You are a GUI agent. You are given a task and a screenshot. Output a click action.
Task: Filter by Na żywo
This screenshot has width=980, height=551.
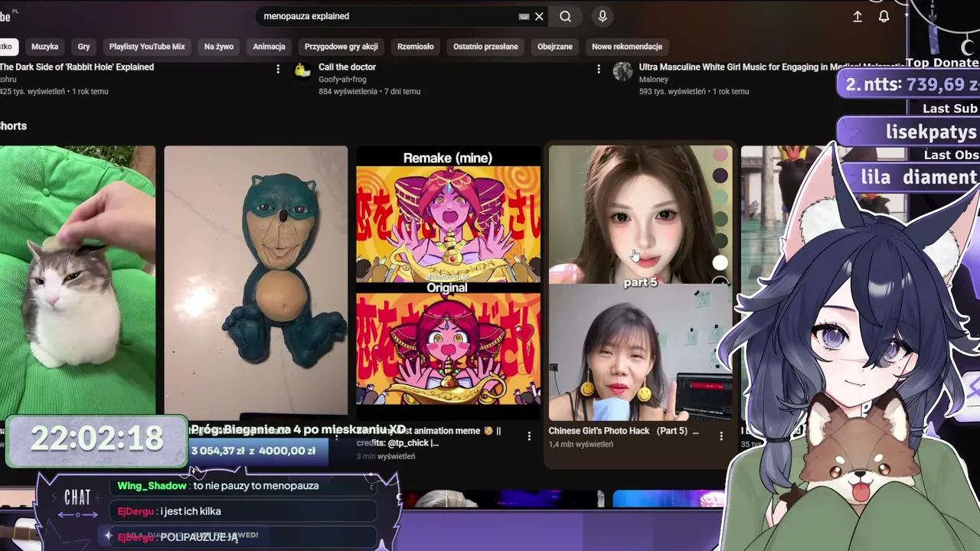219,47
